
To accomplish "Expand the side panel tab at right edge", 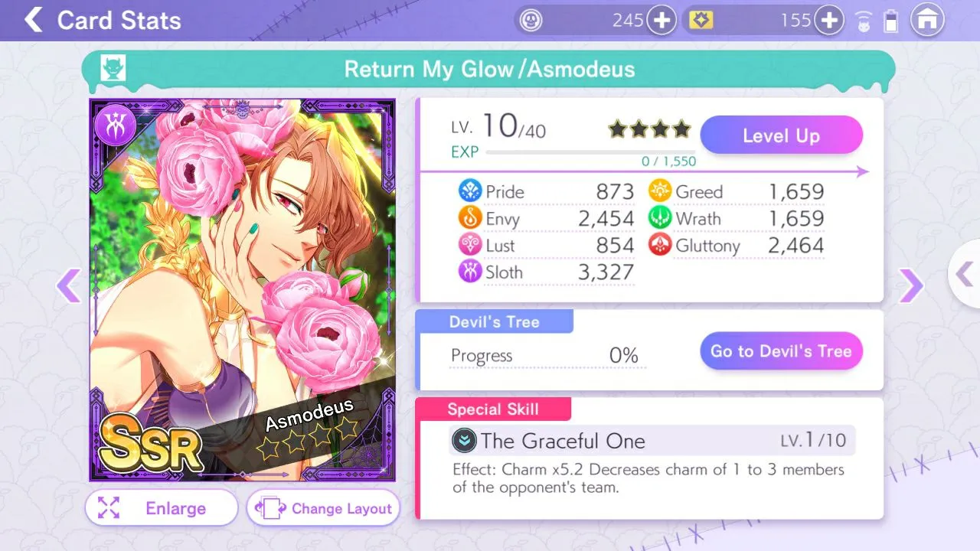I will coord(965,274).
